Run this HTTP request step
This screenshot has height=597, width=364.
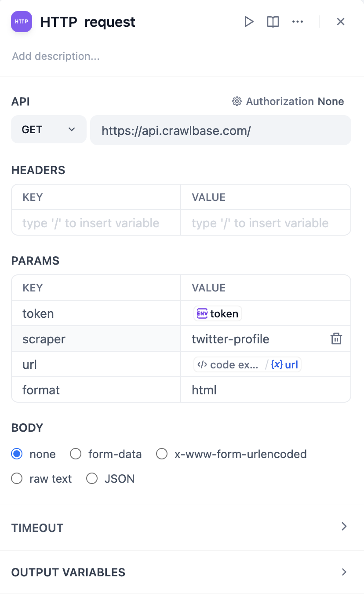click(x=249, y=22)
